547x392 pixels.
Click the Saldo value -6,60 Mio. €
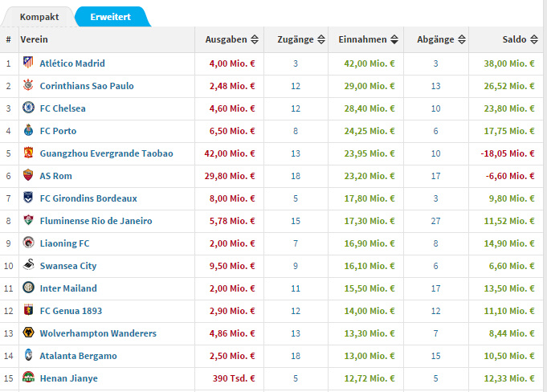510,176
